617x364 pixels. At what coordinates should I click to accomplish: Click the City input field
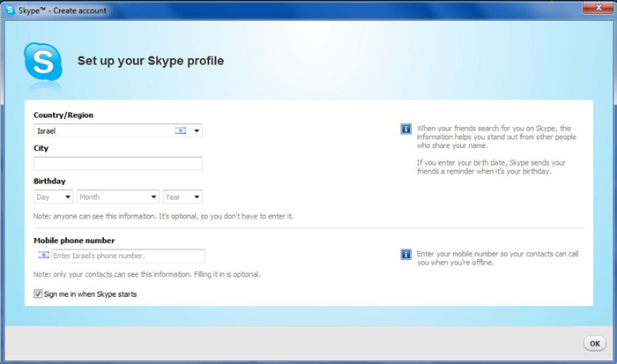click(x=118, y=164)
